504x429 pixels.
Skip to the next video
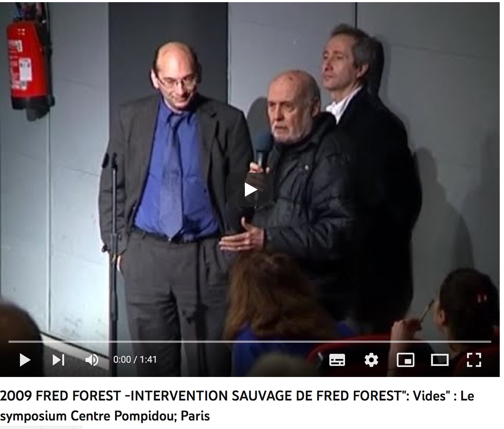(x=58, y=360)
